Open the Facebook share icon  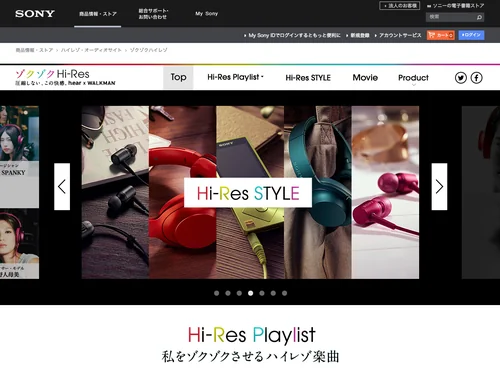476,78
